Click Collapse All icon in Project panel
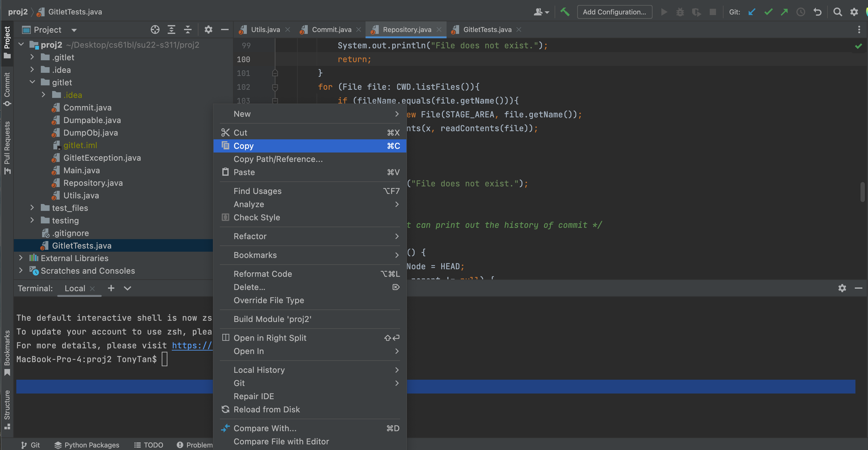The height and width of the screenshot is (450, 868). pos(187,29)
